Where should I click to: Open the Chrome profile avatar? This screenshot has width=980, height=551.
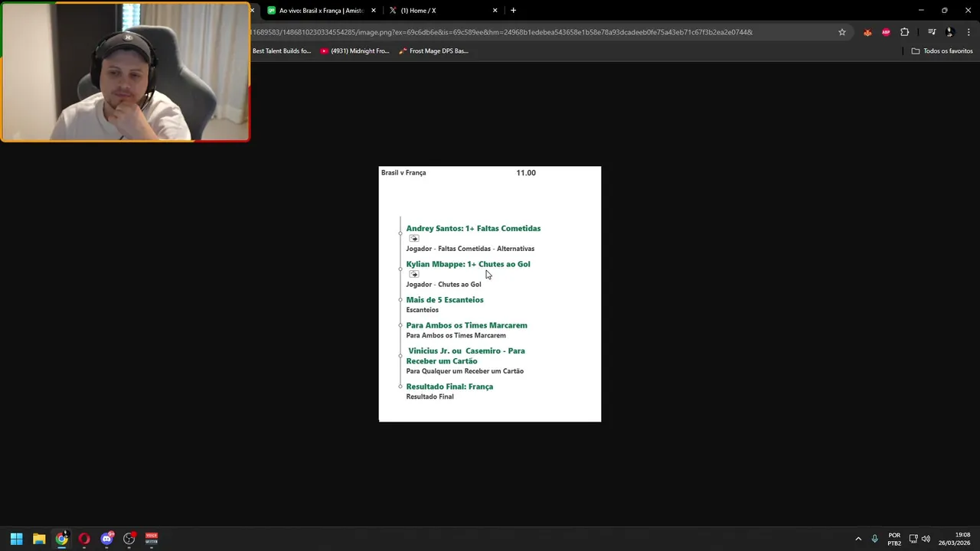(x=950, y=32)
